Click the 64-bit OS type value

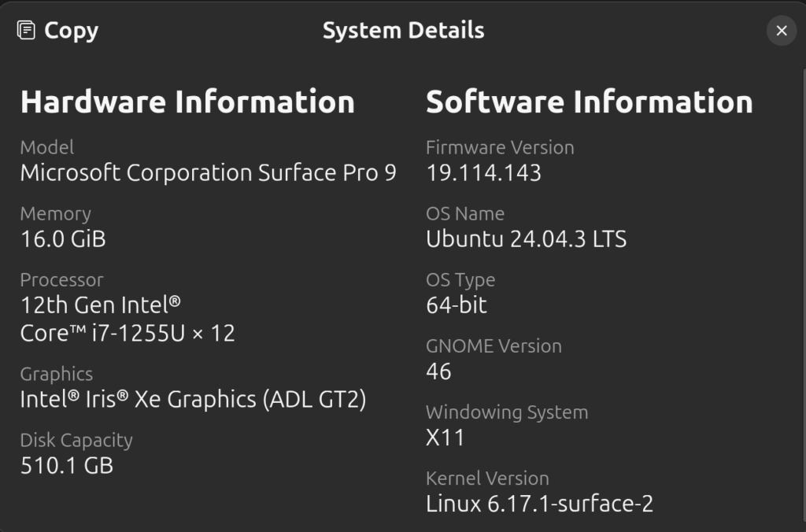click(457, 305)
